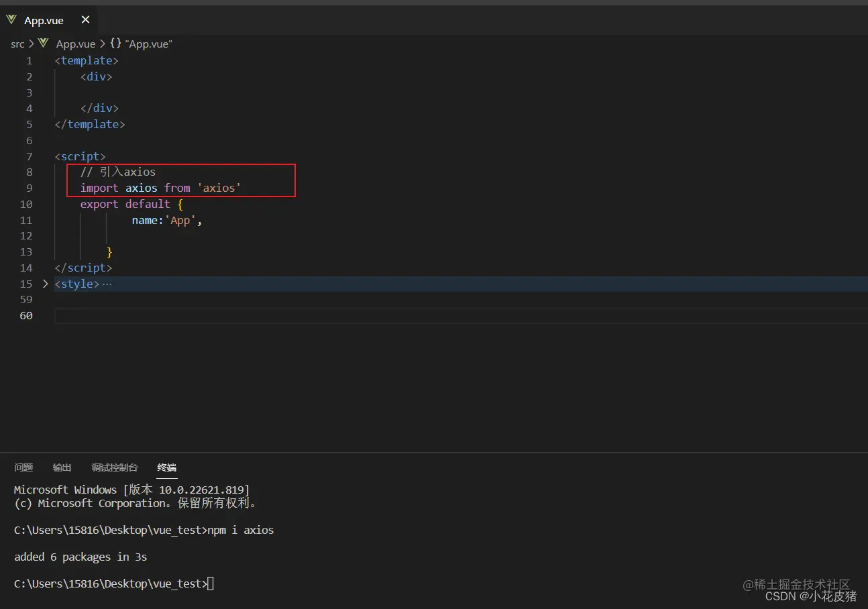Click the style tag on line 15
This screenshot has width=868, height=609.
tap(77, 284)
